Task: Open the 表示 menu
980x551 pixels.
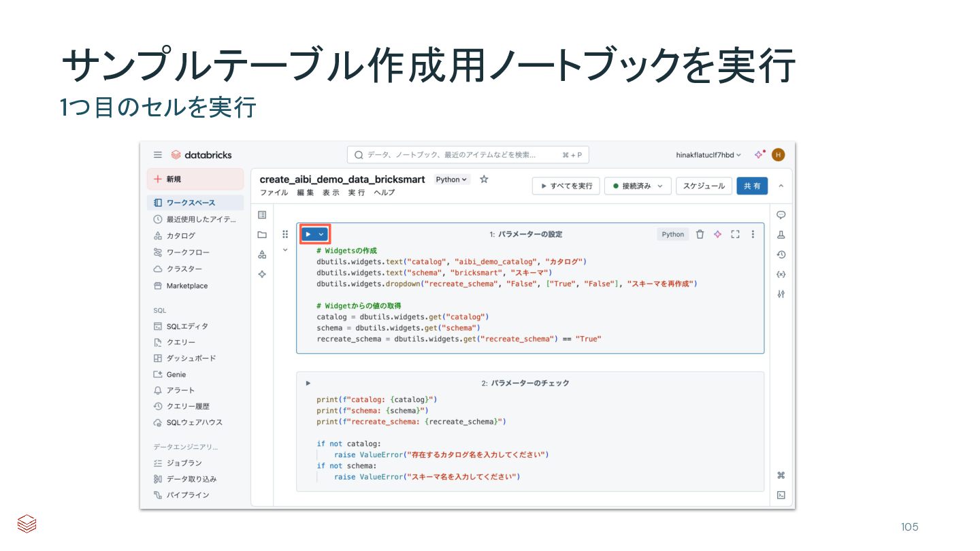Action: [331, 193]
